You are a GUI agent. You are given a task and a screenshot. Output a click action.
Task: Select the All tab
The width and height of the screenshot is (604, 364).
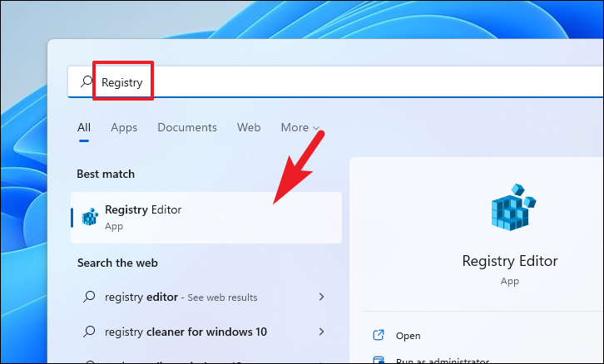coord(84,127)
